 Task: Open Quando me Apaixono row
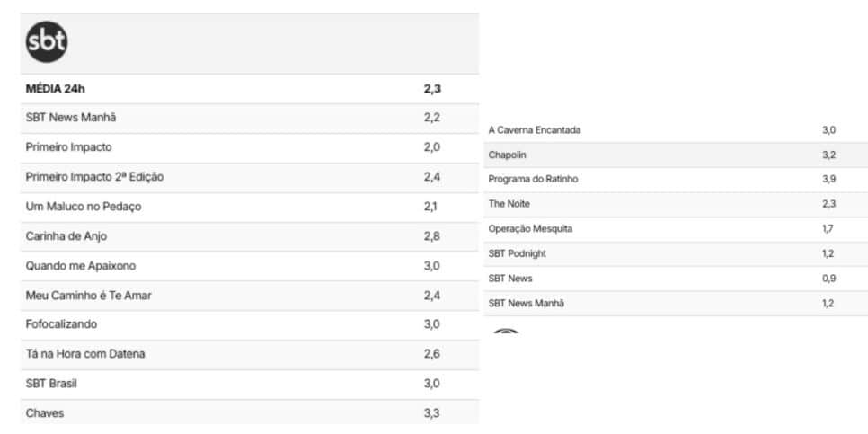[x=250, y=266]
